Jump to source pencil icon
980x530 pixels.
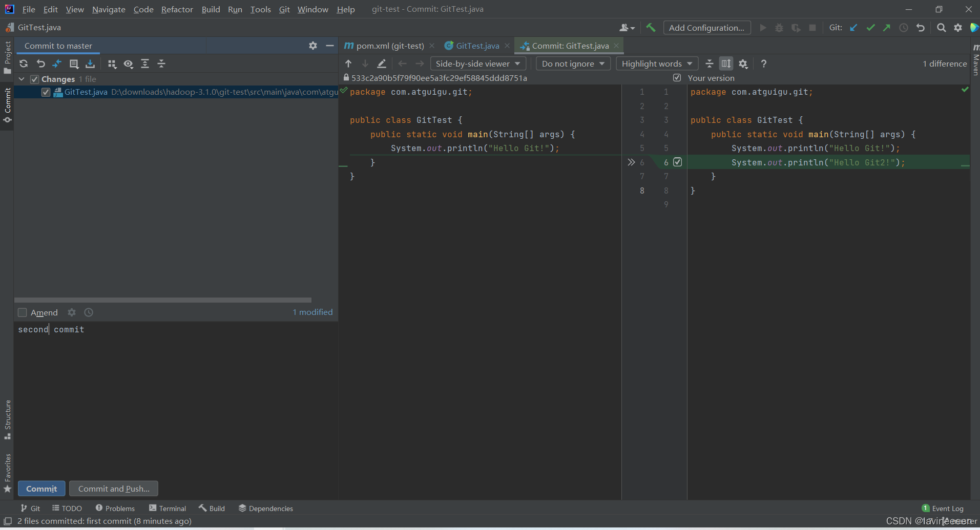coord(382,63)
